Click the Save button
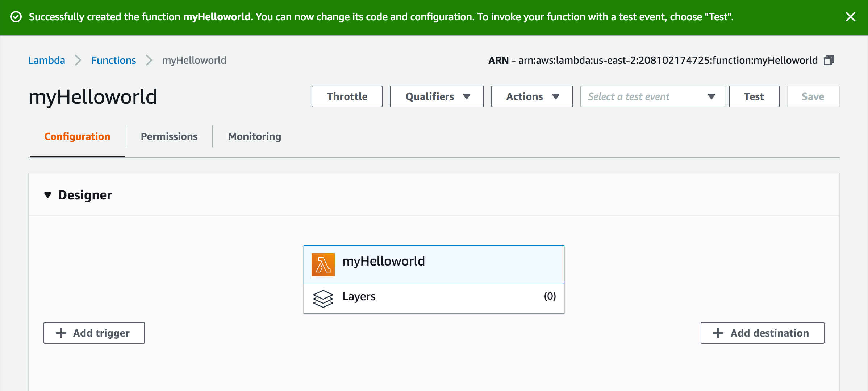The image size is (868, 391). [813, 96]
